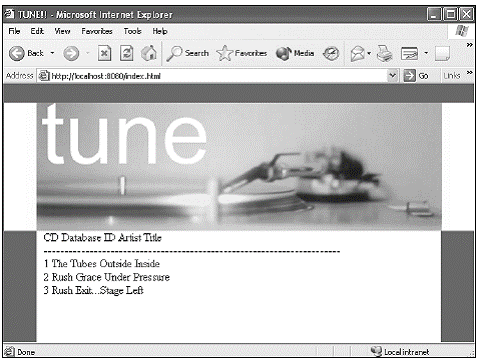The width and height of the screenshot is (479, 360).
Task: Open the Tools menu
Action: tap(132, 31)
